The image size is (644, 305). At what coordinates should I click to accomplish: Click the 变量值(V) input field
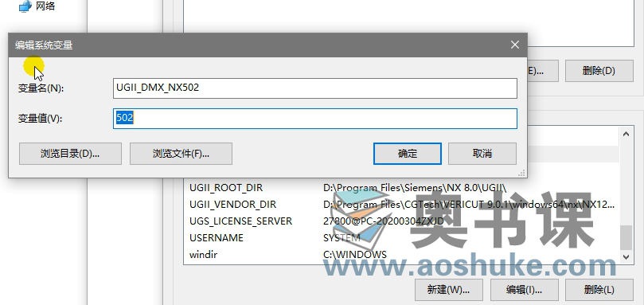point(315,119)
